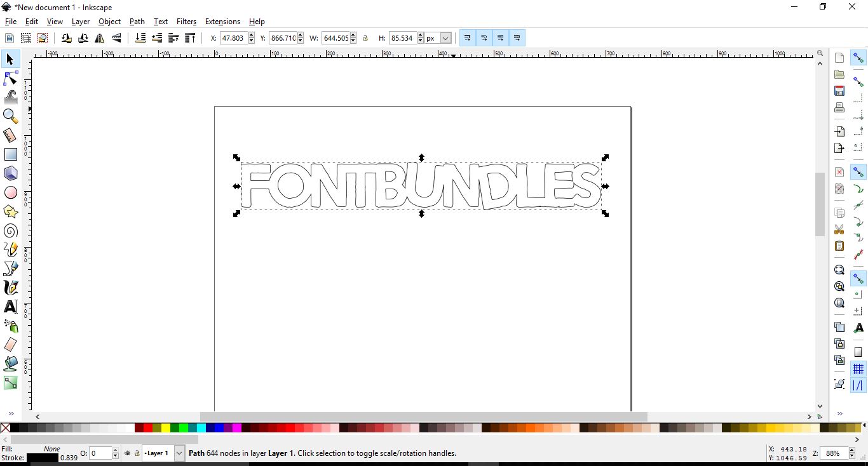
Task: Click the Cut scissors icon
Action: click(839, 229)
